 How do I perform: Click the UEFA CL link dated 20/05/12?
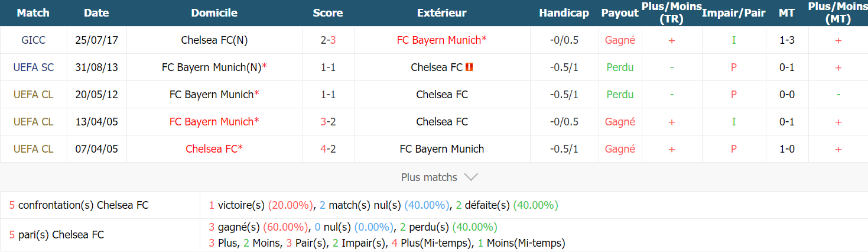[x=33, y=95]
